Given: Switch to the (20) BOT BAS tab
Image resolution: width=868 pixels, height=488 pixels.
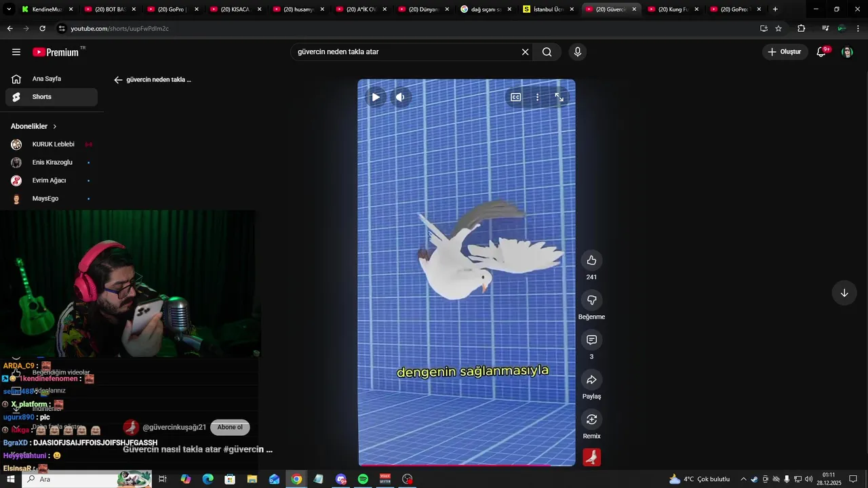Looking at the screenshot, I should tap(109, 9).
